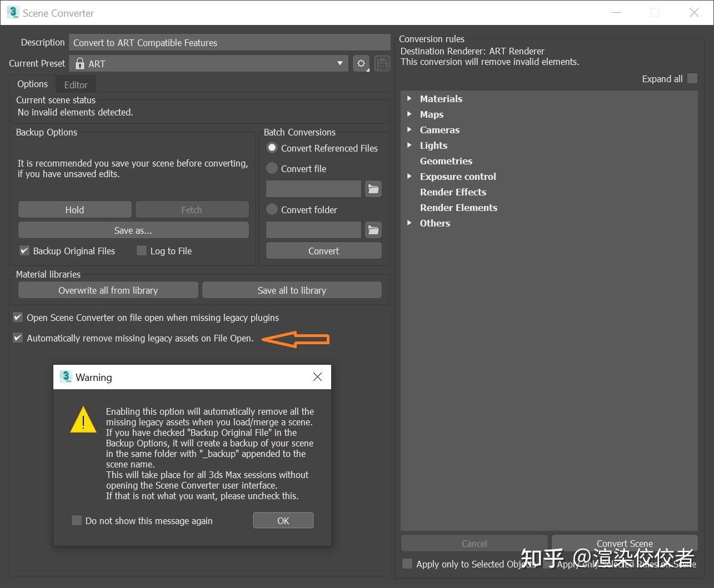This screenshot has width=714, height=588.
Task: Click the Convert Scene button
Action: pos(625,543)
